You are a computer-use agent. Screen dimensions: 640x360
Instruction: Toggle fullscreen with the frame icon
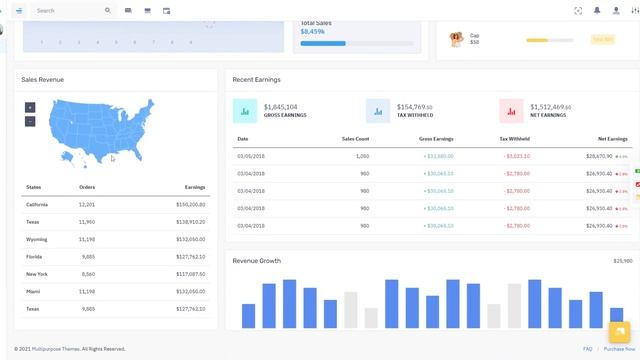point(578,11)
